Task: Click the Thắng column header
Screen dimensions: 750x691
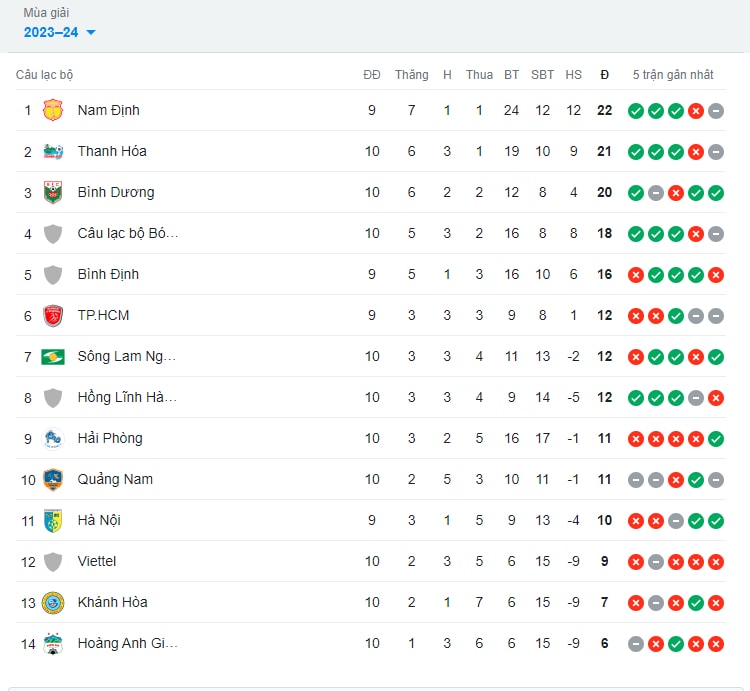Action: pos(412,75)
